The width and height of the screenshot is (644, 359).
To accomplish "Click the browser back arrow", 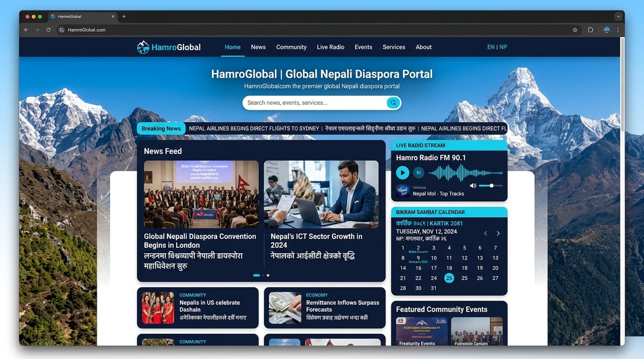I will (26, 30).
